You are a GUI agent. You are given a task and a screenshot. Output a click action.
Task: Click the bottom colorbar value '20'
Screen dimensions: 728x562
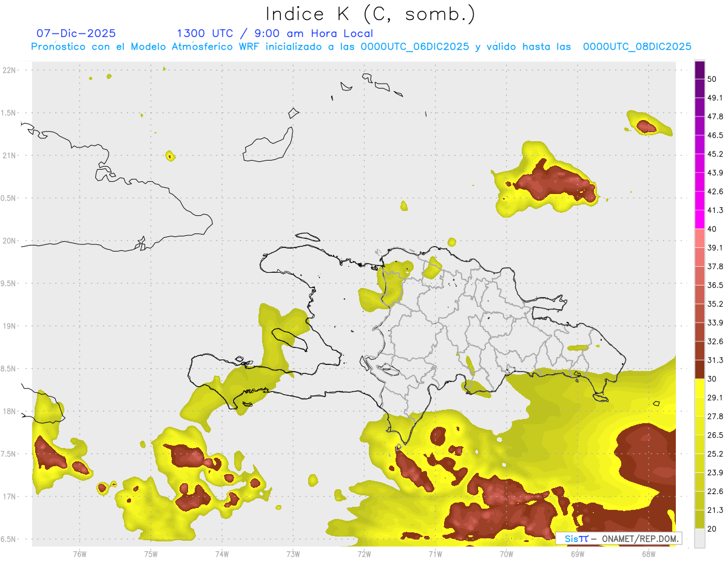[x=713, y=529]
